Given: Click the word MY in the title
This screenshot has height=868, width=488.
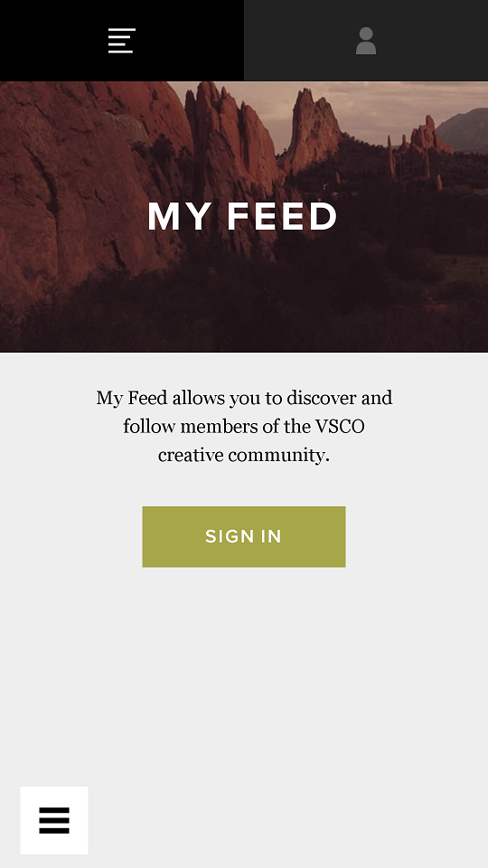Looking at the screenshot, I should point(180,216).
